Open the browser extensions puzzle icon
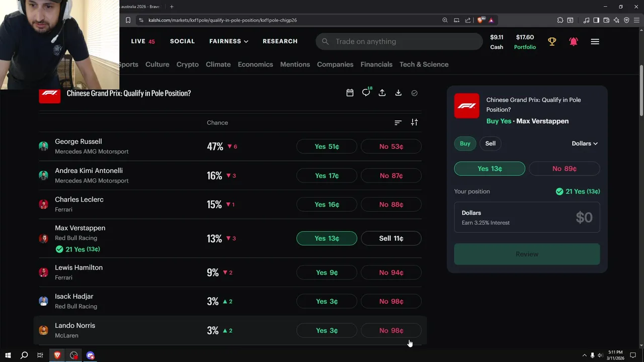The width and height of the screenshot is (644, 362). 560,20
